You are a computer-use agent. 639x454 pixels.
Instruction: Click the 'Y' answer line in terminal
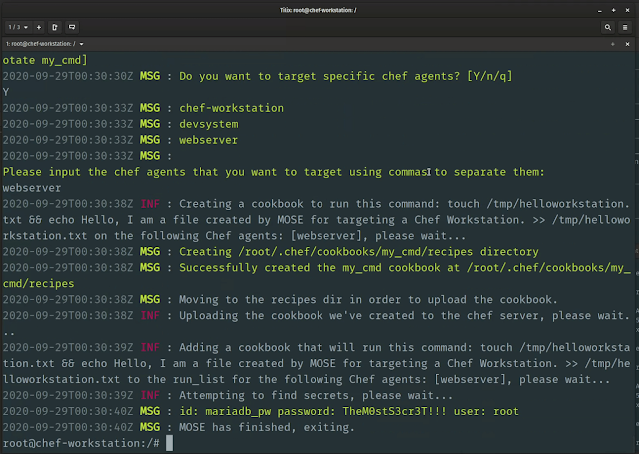6,92
